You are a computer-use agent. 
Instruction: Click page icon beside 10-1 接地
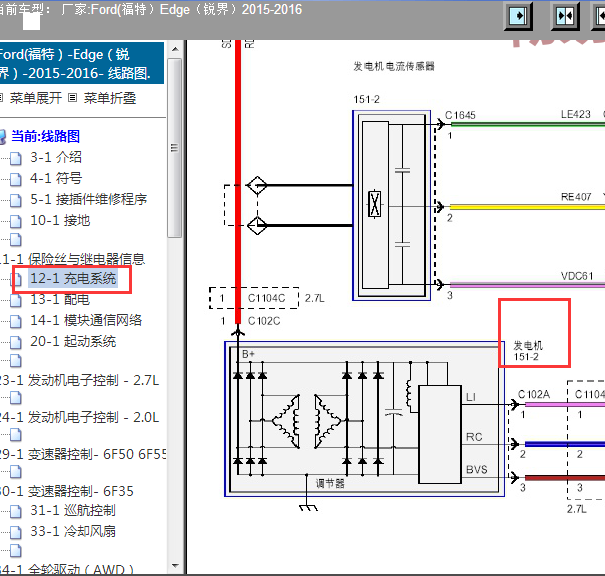15,221
